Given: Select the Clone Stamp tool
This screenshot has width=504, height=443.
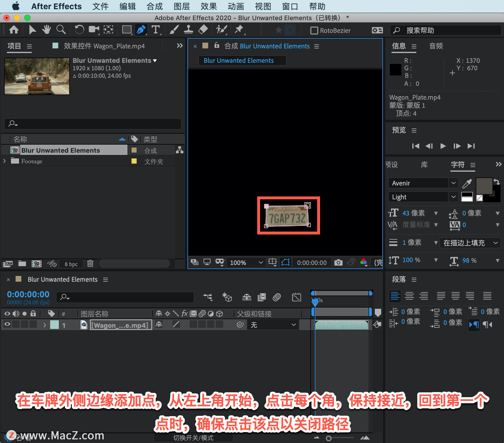Looking at the screenshot, I should pyautogui.click(x=189, y=30).
